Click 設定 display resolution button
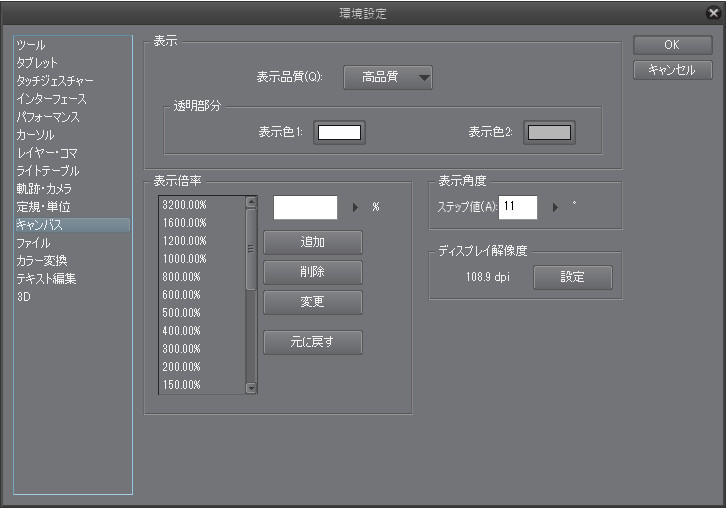Screen dimensions: 727x509 point(573,277)
